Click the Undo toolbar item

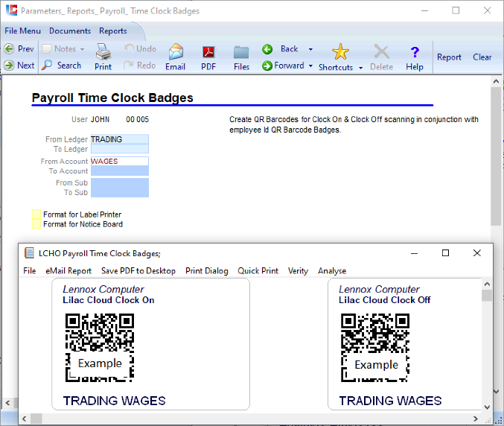pyautogui.click(x=140, y=48)
